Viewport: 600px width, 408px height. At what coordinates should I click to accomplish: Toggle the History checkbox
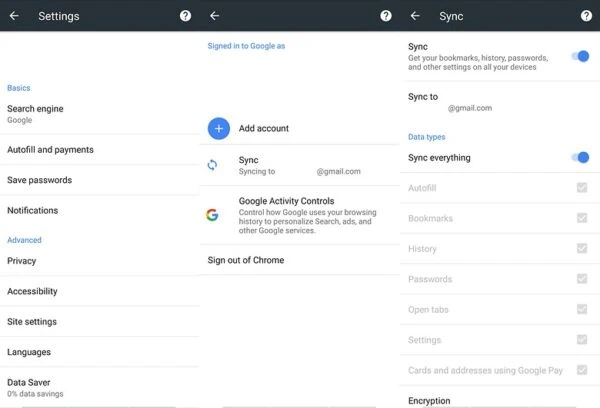pyautogui.click(x=582, y=248)
